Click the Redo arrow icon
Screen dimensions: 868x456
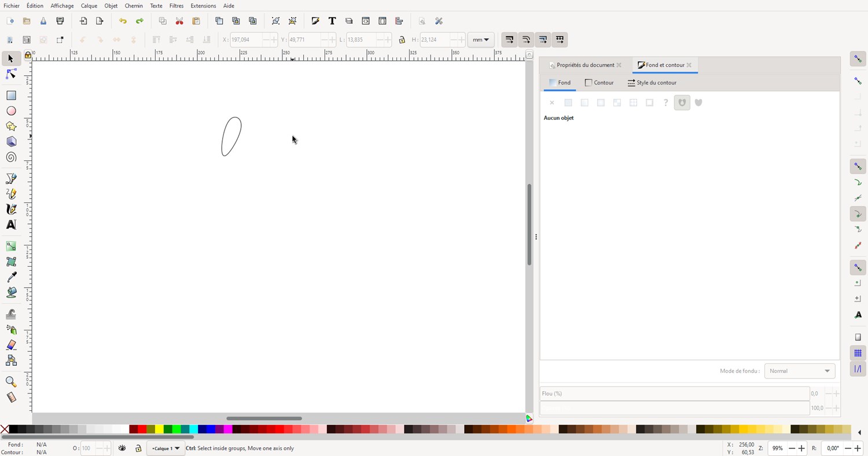[x=139, y=21]
